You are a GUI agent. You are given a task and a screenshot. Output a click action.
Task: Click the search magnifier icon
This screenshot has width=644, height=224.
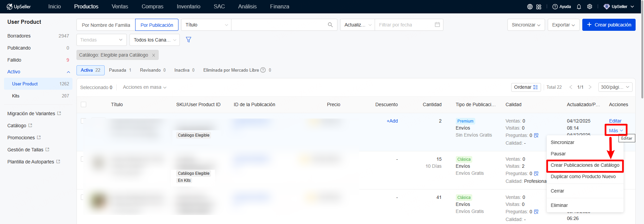[330, 25]
